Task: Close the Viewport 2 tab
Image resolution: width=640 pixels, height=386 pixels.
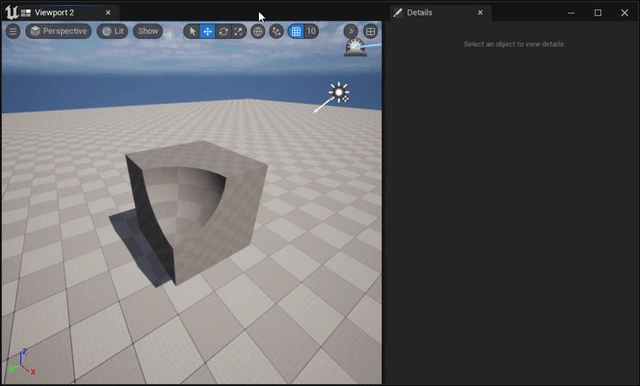Action: tap(108, 13)
